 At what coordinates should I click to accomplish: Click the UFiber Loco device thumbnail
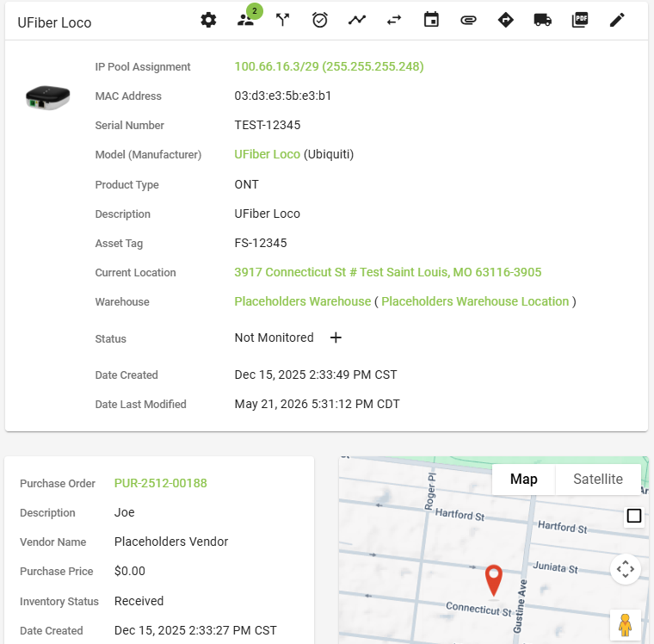47,97
